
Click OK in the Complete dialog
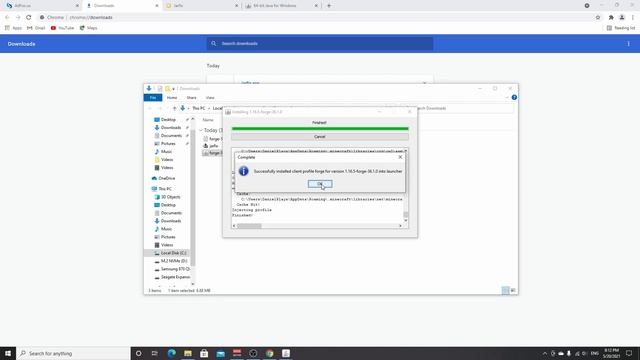click(320, 184)
